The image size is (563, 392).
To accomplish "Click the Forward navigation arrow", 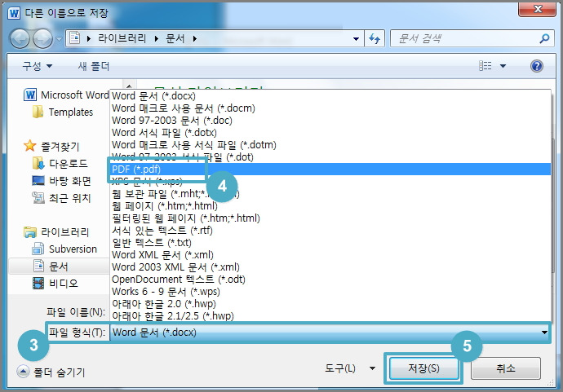I will tap(43, 38).
